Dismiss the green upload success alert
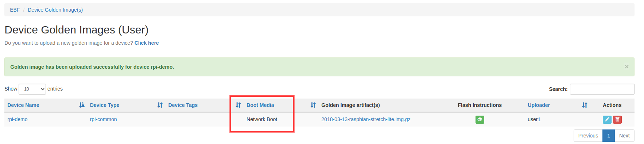Image resolution: width=644 pixels, height=144 pixels. point(626,67)
